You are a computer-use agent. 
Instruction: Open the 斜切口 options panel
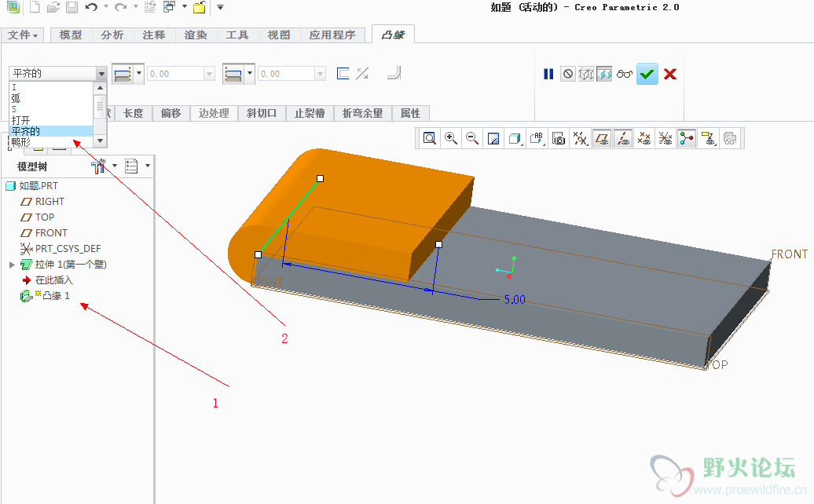pos(262,113)
